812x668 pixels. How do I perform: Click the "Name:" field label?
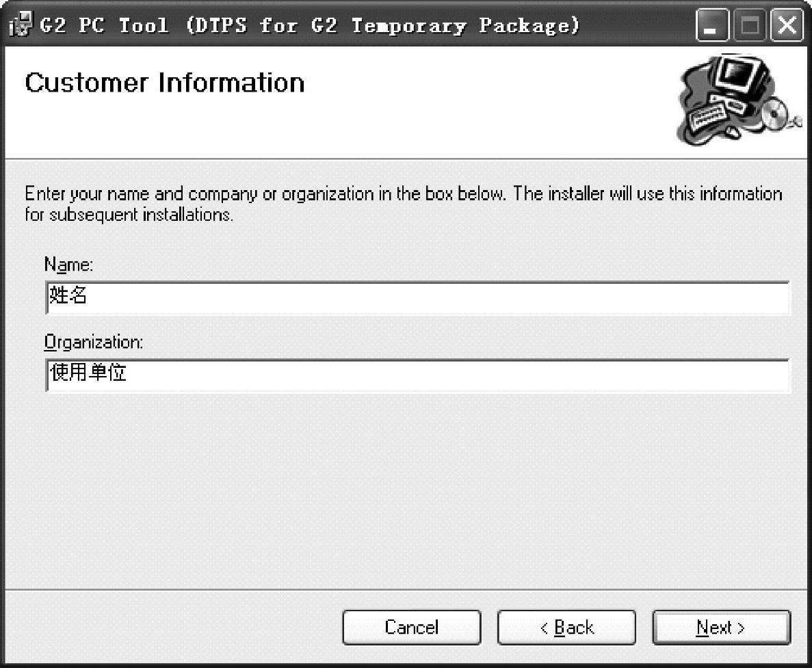click(x=68, y=264)
